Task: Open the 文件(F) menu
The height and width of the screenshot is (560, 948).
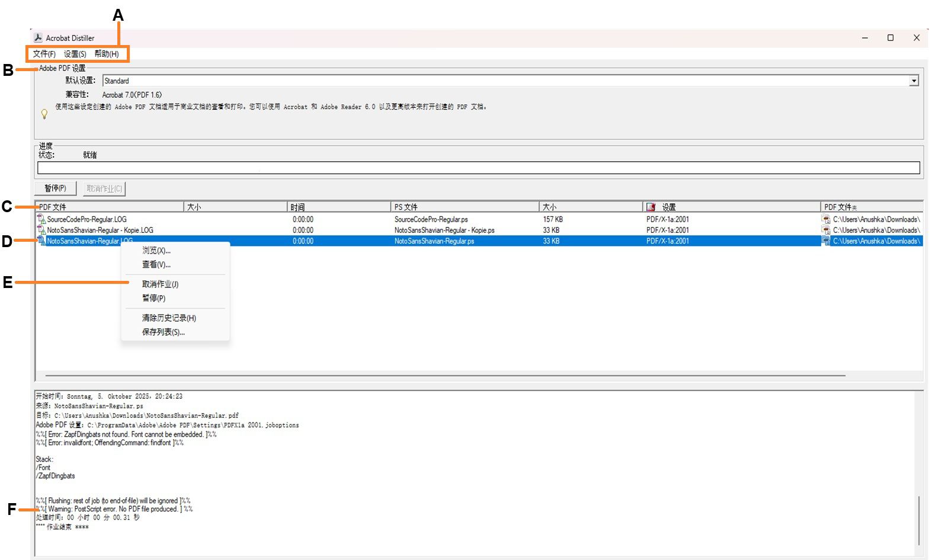Action: click(x=44, y=53)
